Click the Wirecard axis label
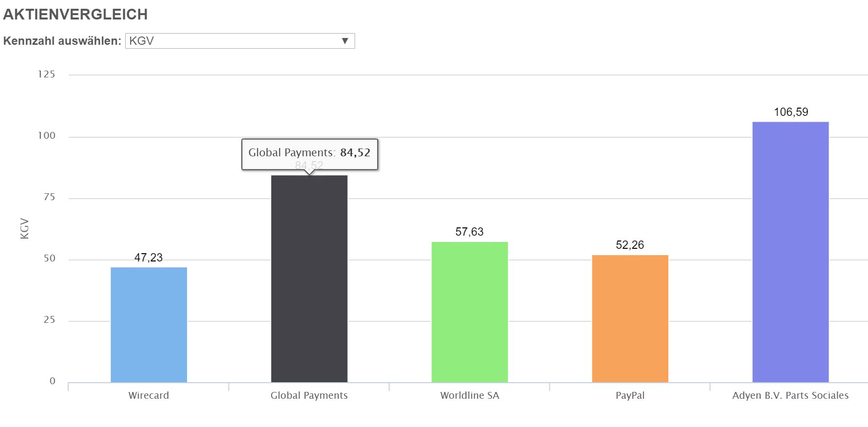Viewport: 868px width, 427px height. coord(149,395)
